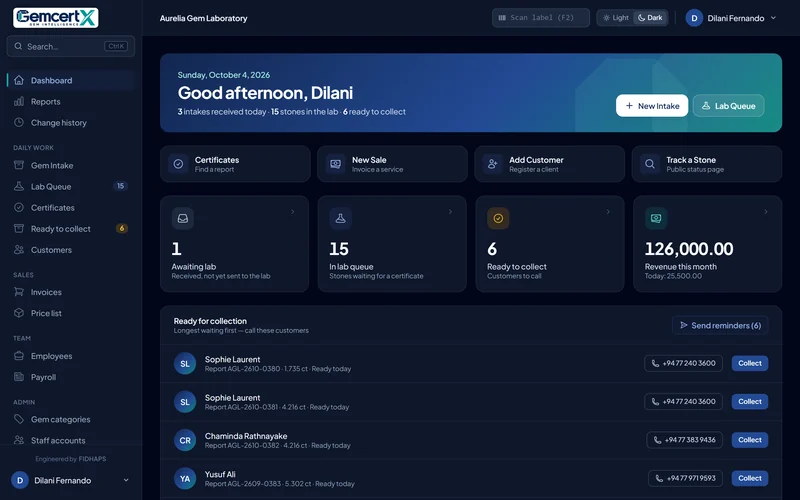800x500 pixels.
Task: Collect report AGL-2610-0380
Action: click(749, 363)
